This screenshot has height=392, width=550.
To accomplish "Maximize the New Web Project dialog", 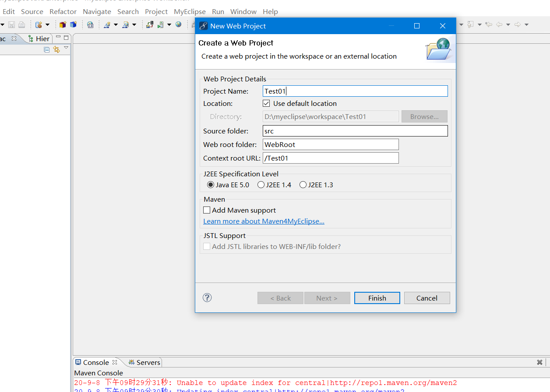I will 417,26.
